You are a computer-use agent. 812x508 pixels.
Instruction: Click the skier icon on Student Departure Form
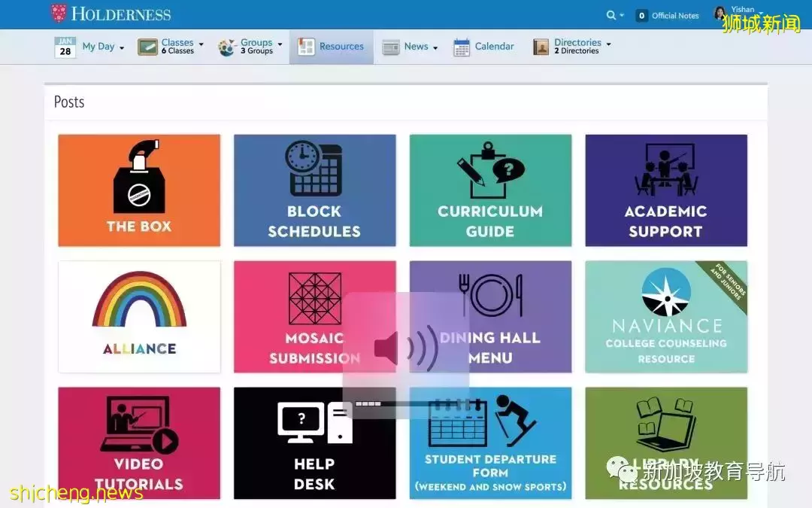pyautogui.click(x=514, y=420)
